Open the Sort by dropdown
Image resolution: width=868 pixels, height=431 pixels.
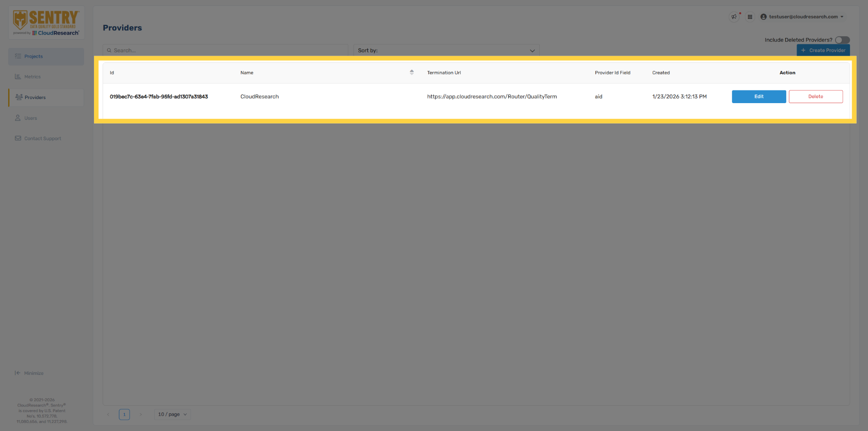(446, 50)
